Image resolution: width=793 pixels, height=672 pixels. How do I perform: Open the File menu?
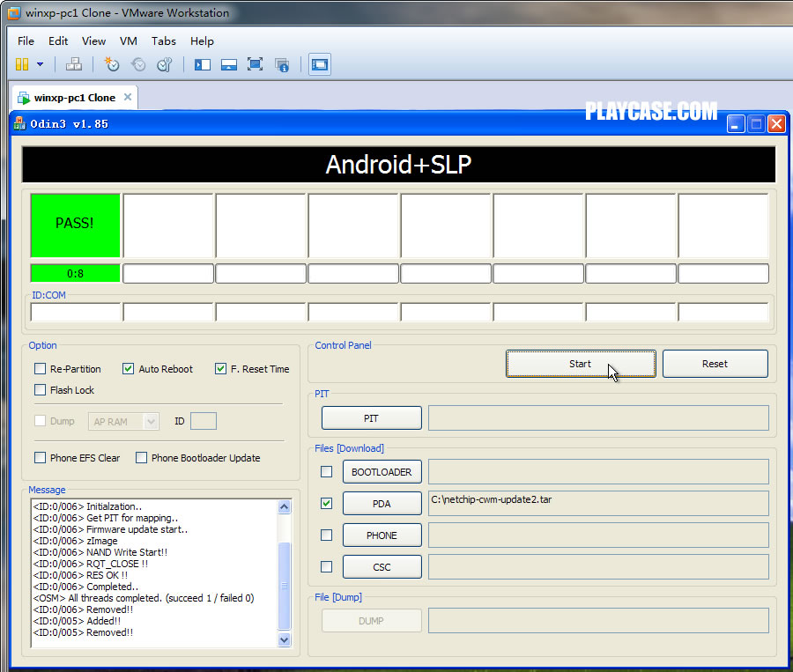click(x=26, y=41)
